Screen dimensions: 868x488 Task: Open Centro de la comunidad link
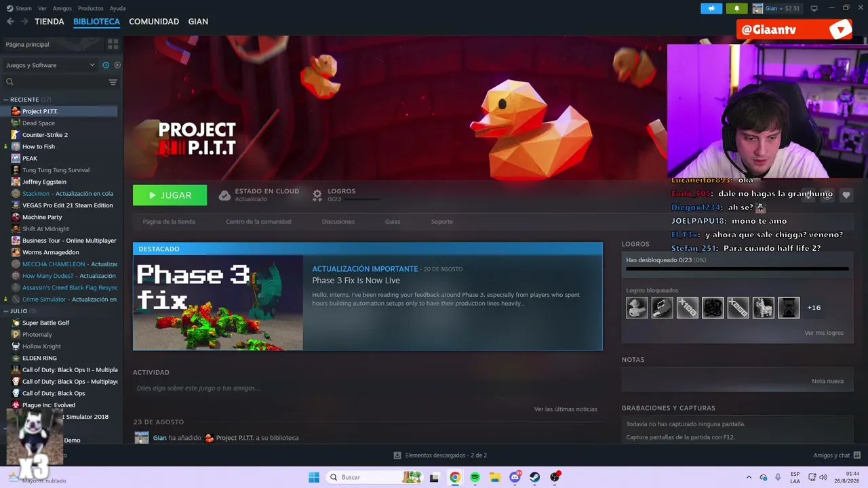point(258,222)
